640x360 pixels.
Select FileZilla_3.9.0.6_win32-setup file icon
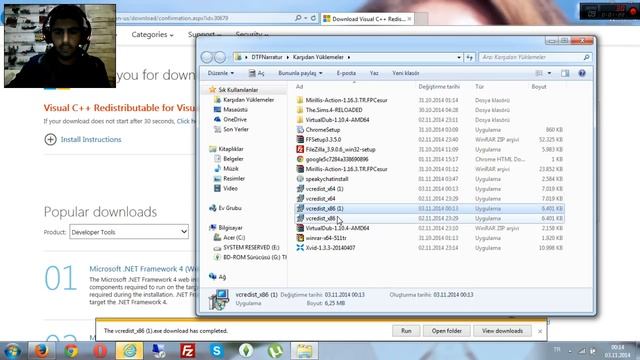pos(300,149)
